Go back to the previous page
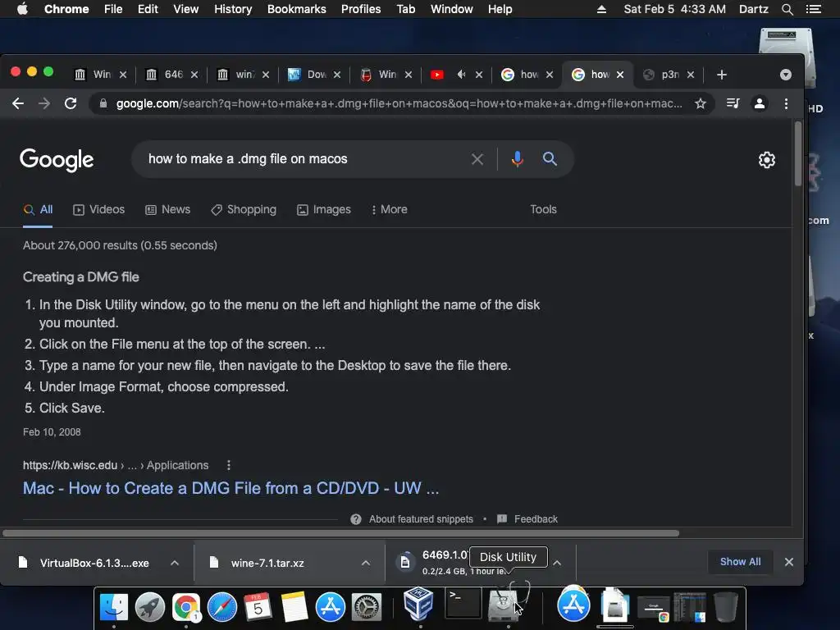The width and height of the screenshot is (840, 630). [x=18, y=103]
